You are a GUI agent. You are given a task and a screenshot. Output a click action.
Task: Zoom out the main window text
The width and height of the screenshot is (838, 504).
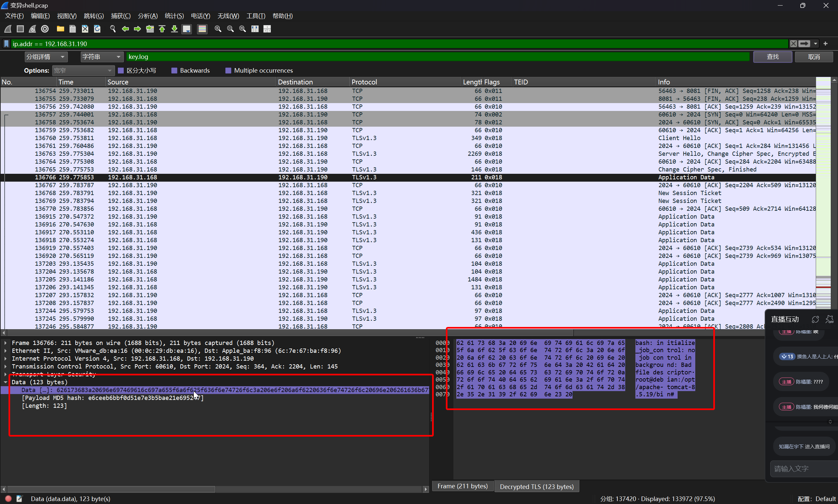click(230, 29)
